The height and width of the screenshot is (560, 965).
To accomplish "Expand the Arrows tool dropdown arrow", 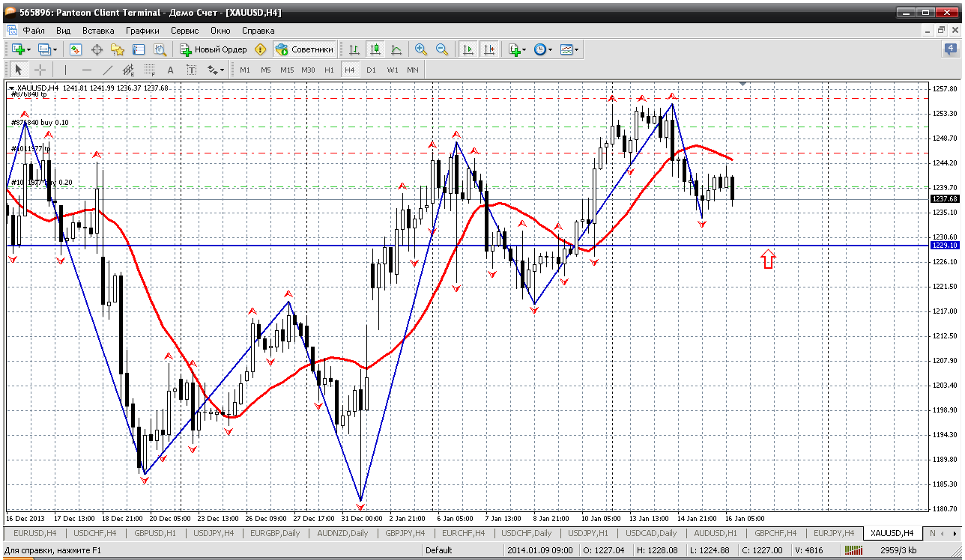I will point(223,70).
